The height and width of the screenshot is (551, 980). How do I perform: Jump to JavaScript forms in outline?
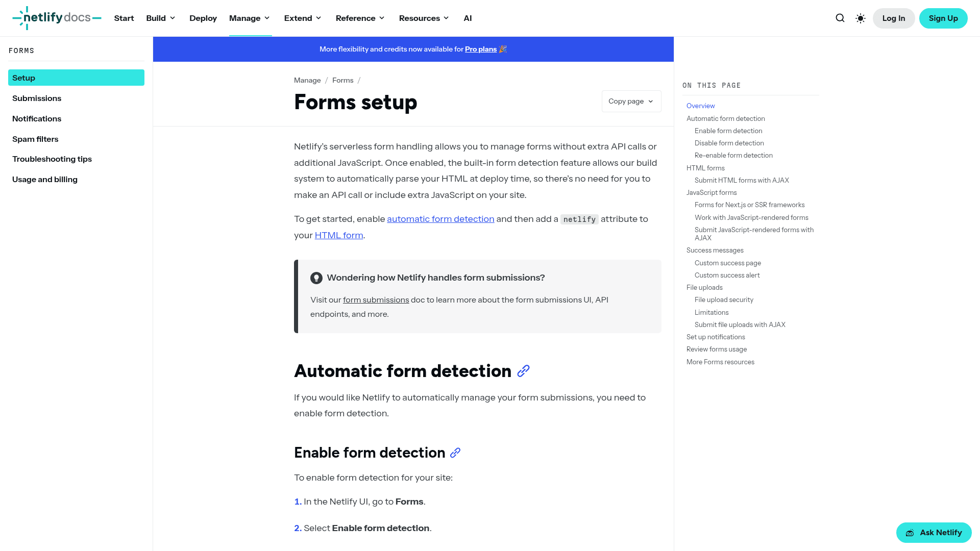pos(712,192)
